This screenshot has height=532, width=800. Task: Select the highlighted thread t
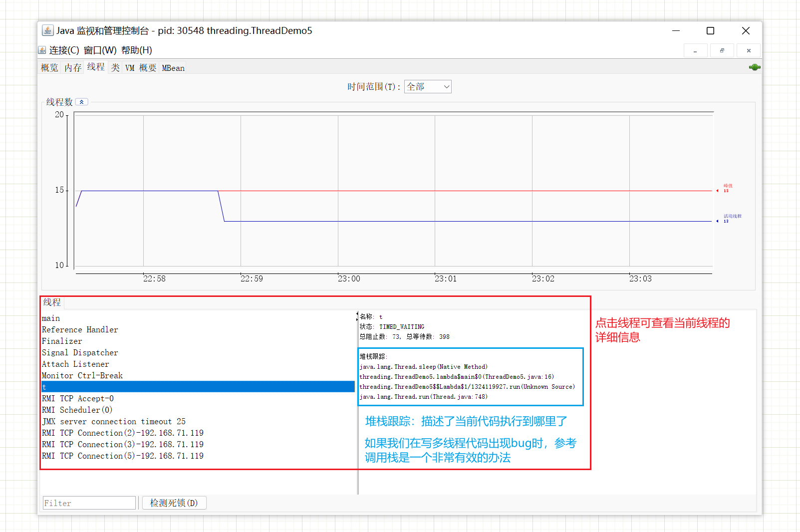tap(198, 387)
